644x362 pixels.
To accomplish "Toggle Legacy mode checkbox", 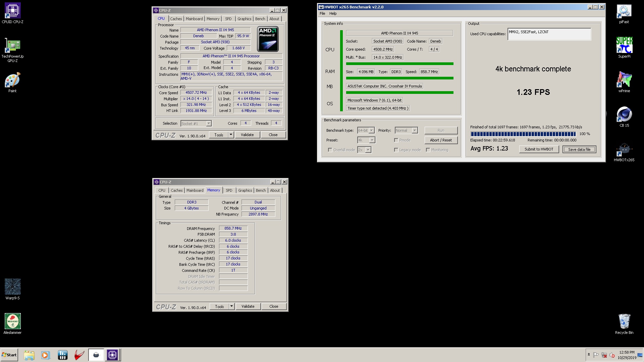I will (396, 150).
